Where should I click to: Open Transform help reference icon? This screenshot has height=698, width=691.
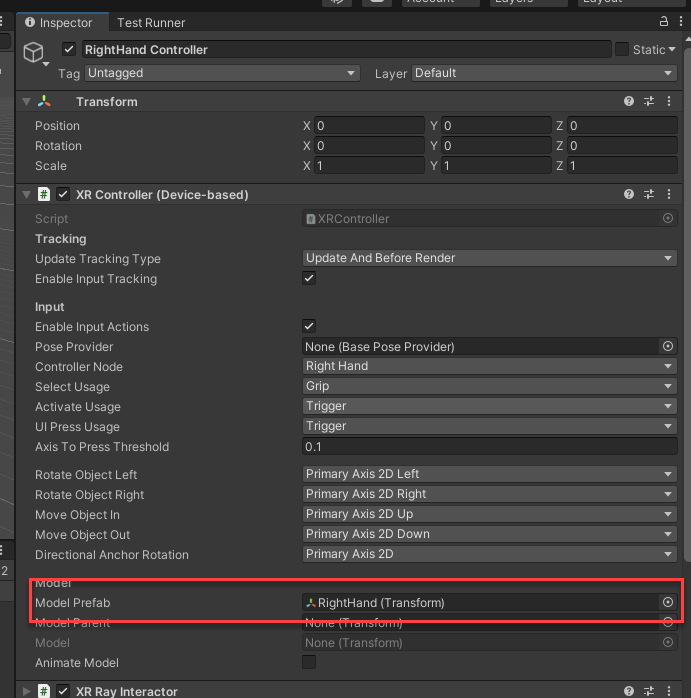pyautogui.click(x=629, y=101)
